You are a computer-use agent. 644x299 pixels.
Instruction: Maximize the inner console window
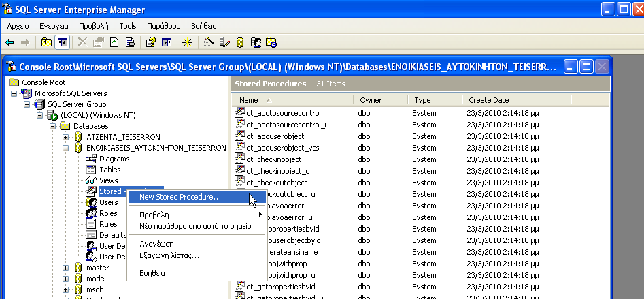pyautogui.click(x=586, y=67)
